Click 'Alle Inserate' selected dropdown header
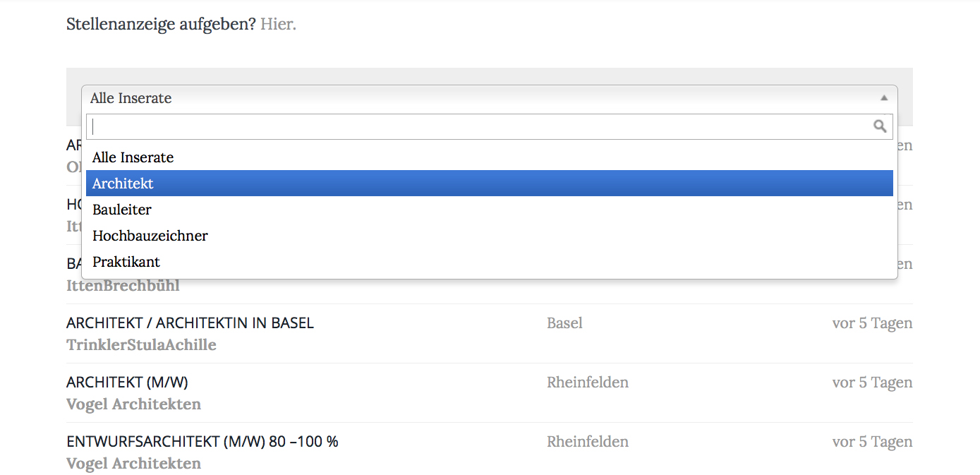This screenshot has width=980, height=475. 480,98
